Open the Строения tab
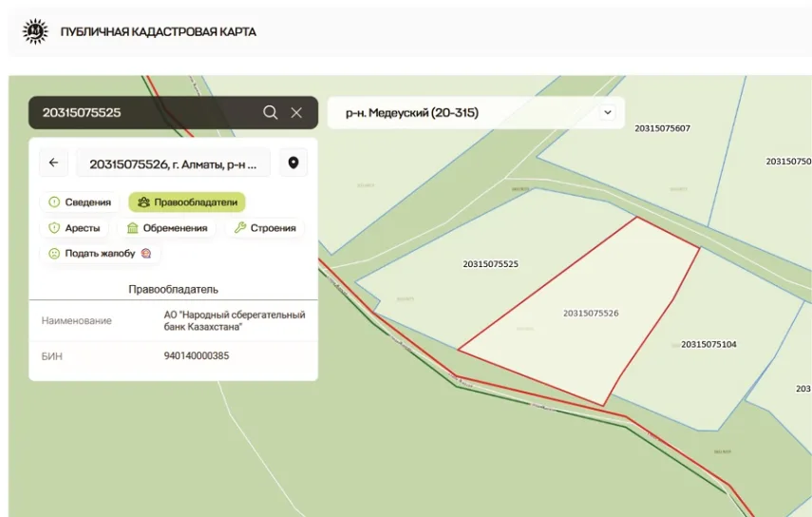The height and width of the screenshot is (517, 812). pos(265,228)
